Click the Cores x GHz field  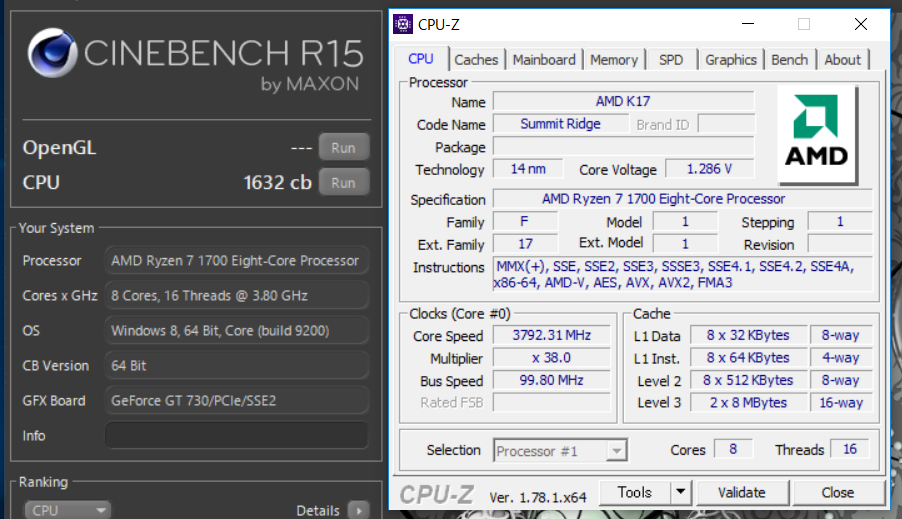(236, 296)
